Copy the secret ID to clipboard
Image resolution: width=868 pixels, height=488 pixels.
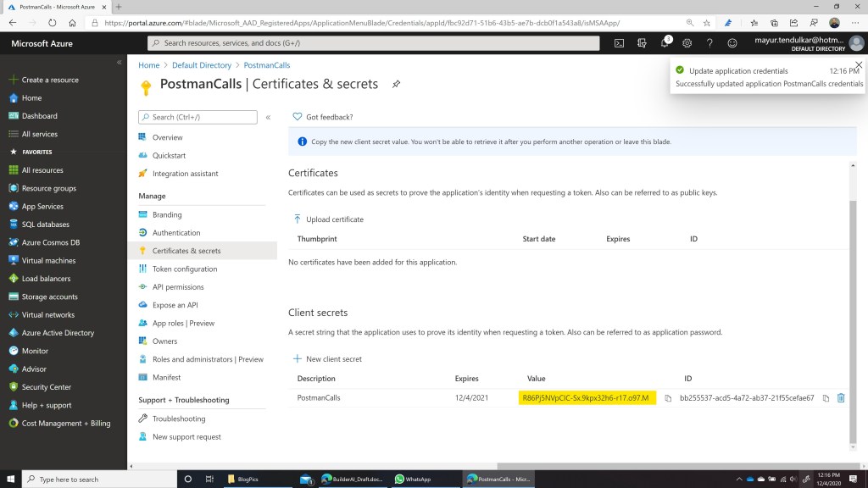pyautogui.click(x=826, y=398)
